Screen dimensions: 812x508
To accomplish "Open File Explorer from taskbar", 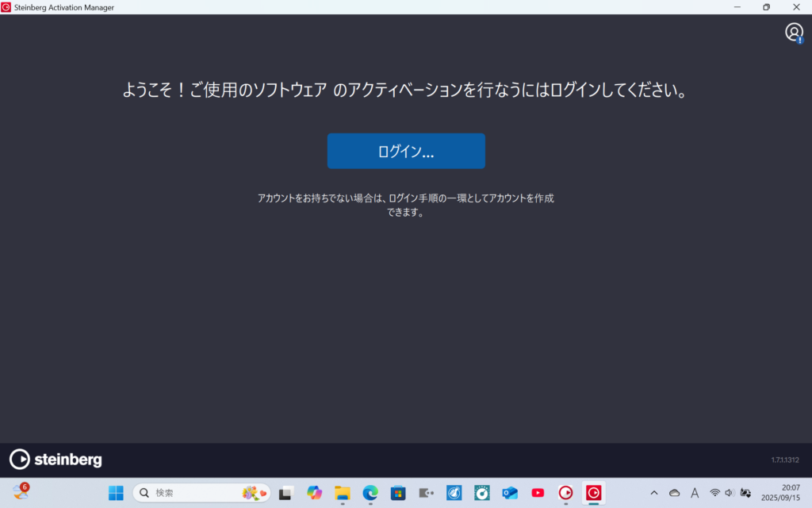I will click(343, 493).
